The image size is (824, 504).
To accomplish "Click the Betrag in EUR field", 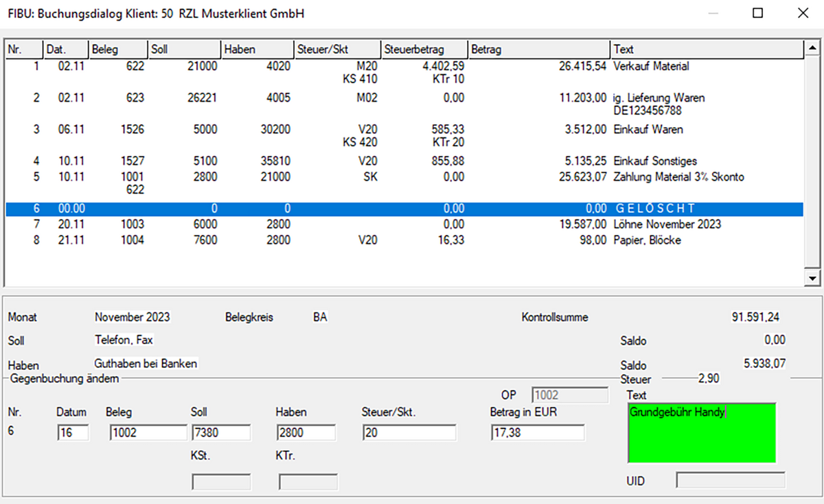I will [538, 433].
